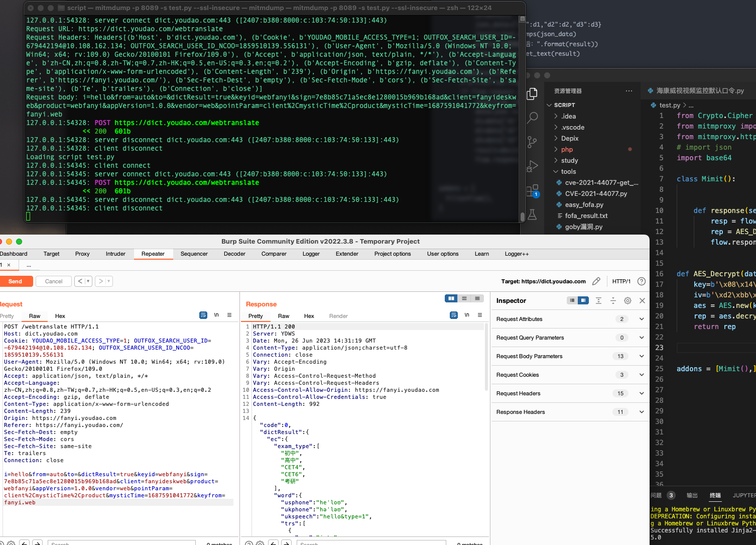This screenshot has height=545, width=756.
Task: Open Run and Debug in VS Code sidebar
Action: [x=532, y=166]
